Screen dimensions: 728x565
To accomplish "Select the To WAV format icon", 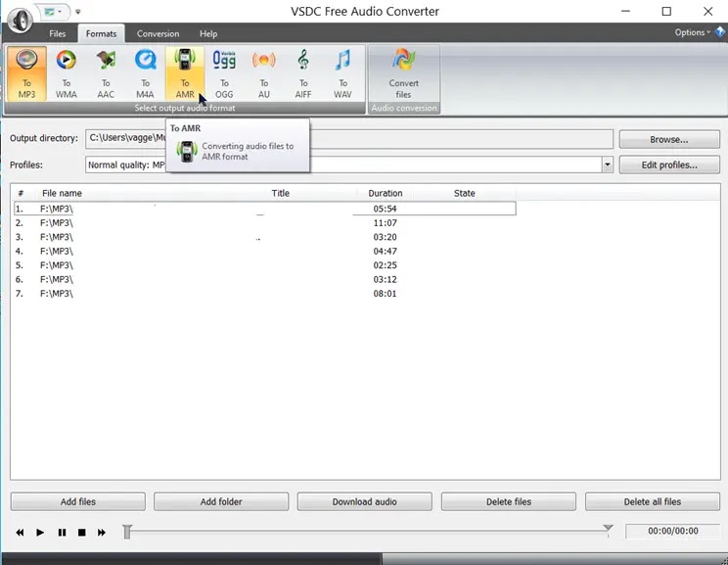I will click(342, 73).
